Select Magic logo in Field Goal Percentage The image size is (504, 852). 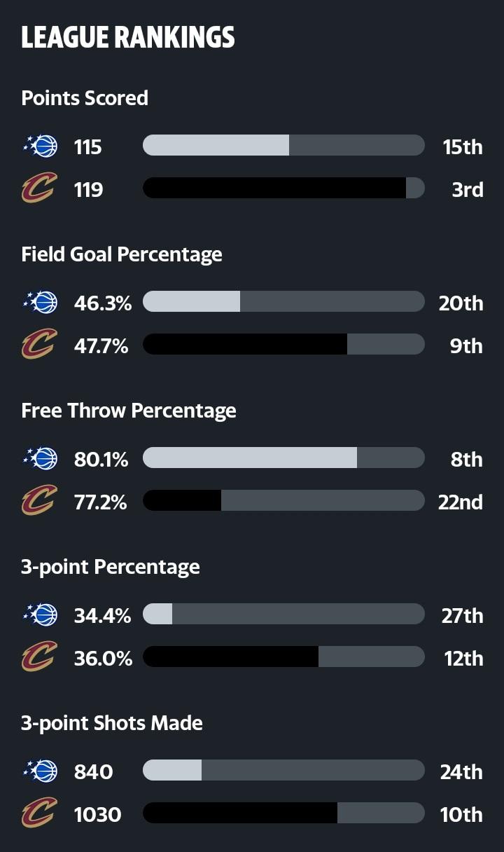pos(41,302)
